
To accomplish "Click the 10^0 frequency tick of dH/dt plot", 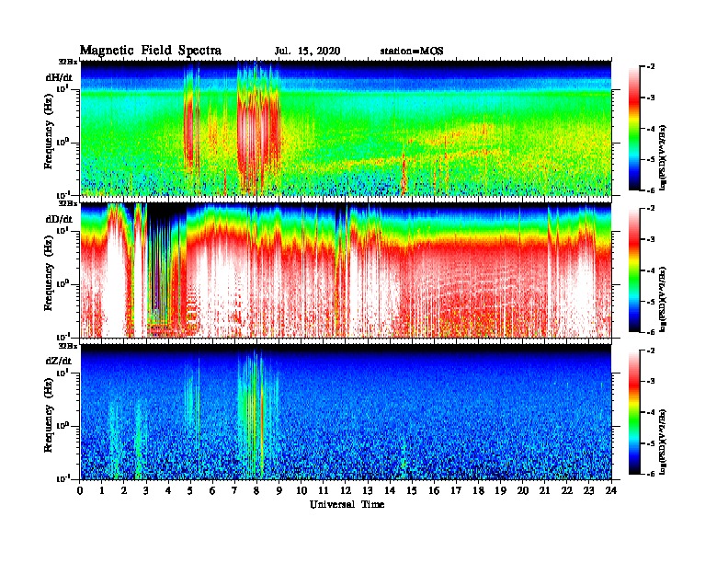I will tap(62, 142).
